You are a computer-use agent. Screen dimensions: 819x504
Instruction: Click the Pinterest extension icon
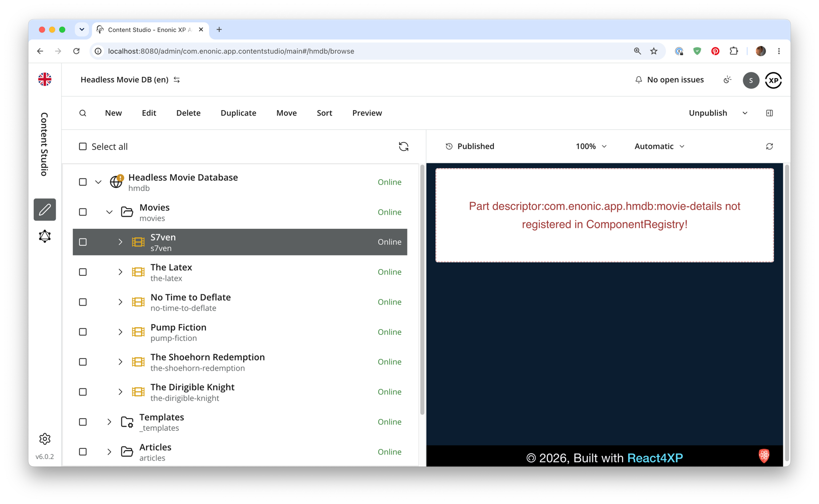pyautogui.click(x=715, y=51)
